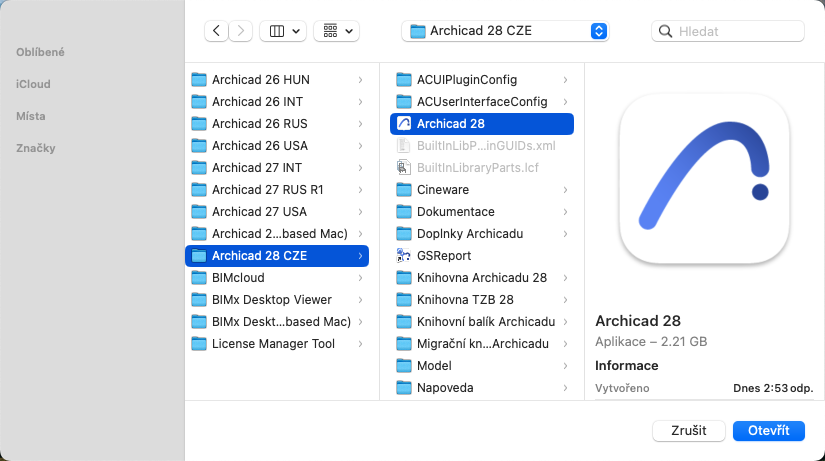
Task: Open the icon grouping options dropdown
Action: coord(336,31)
